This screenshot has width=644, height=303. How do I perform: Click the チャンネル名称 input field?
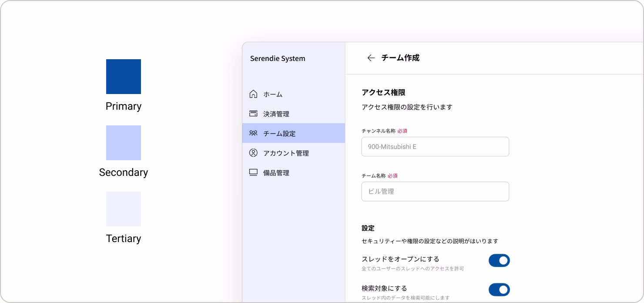pos(435,146)
